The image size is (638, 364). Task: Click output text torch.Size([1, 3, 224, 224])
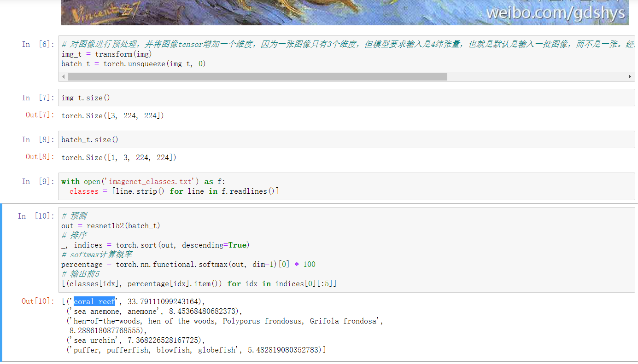(x=119, y=157)
